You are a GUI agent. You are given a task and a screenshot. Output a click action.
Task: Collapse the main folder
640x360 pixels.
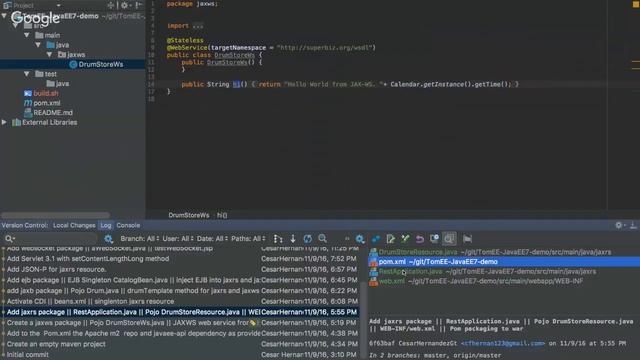coord(27,35)
